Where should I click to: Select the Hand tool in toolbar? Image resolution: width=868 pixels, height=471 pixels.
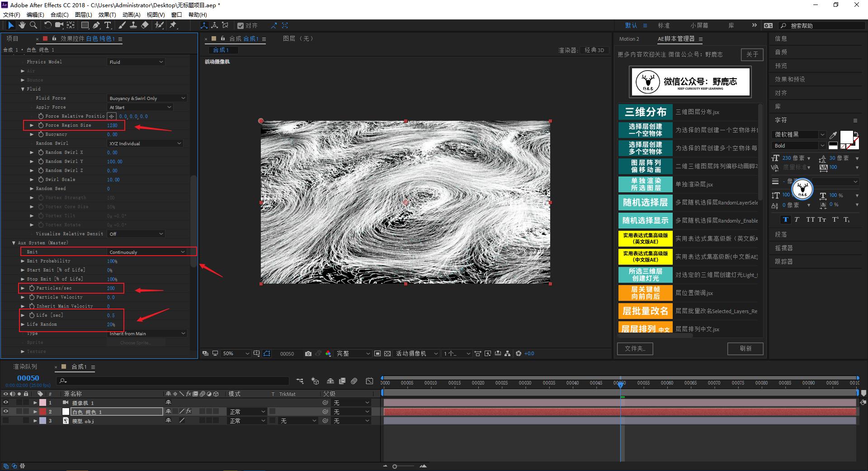(22, 25)
